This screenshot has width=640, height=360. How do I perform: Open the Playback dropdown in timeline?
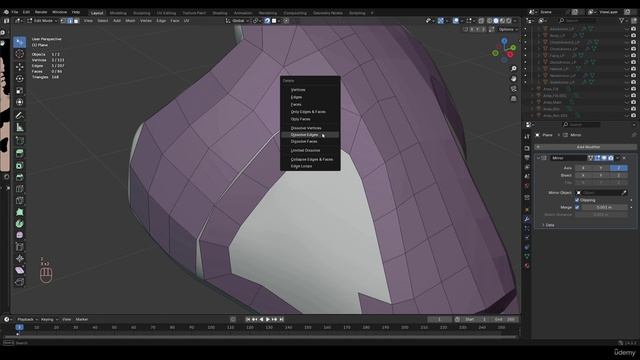click(x=27, y=319)
